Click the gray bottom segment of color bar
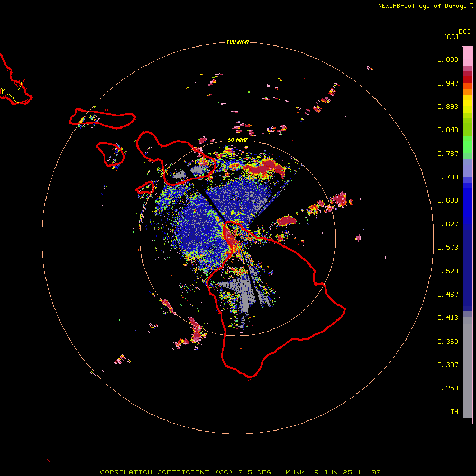 click(467, 368)
